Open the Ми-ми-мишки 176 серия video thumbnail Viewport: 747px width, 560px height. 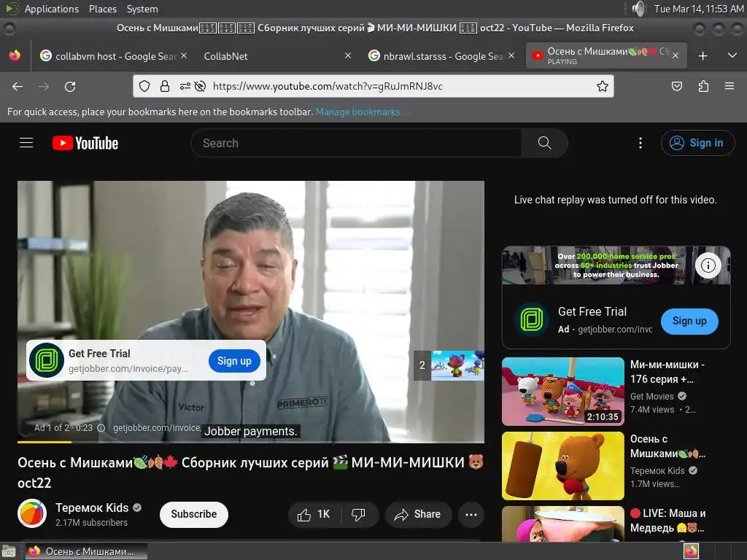pyautogui.click(x=562, y=392)
